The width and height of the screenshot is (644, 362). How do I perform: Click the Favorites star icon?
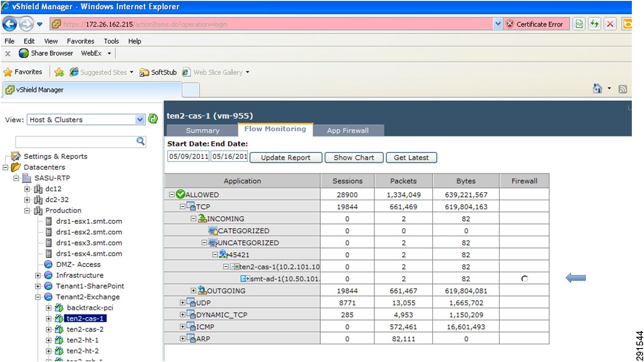pos(8,72)
